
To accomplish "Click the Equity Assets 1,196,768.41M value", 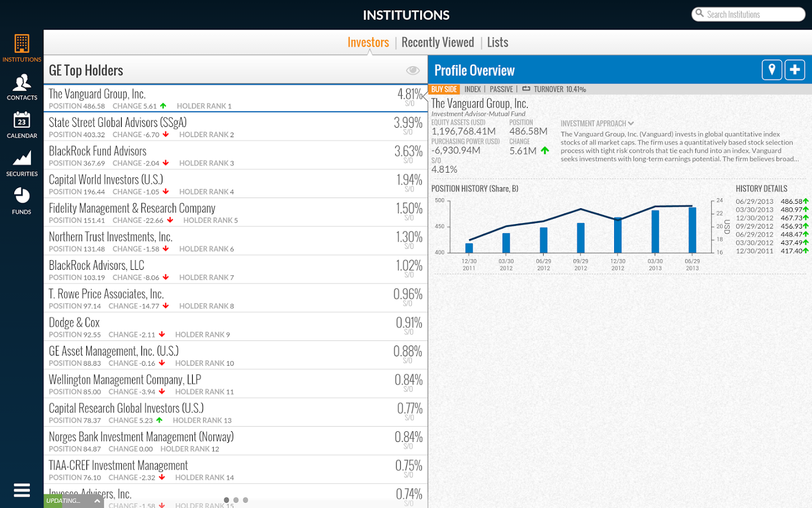I will click(464, 131).
